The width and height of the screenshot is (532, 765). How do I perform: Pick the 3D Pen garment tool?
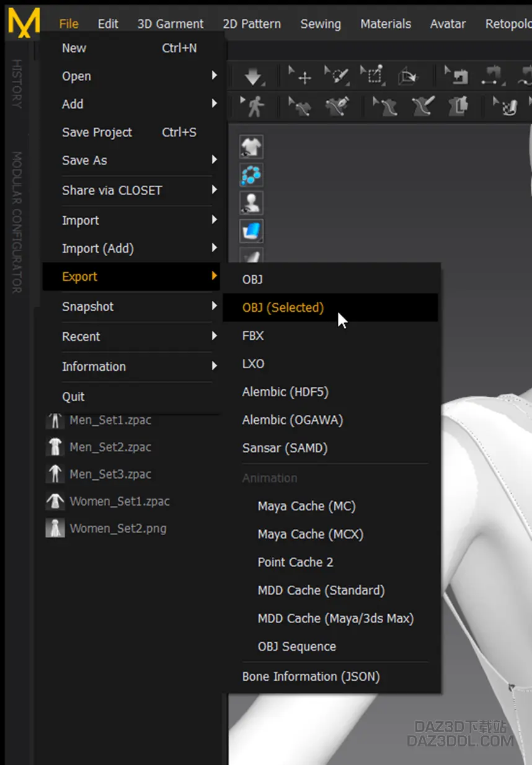337,107
